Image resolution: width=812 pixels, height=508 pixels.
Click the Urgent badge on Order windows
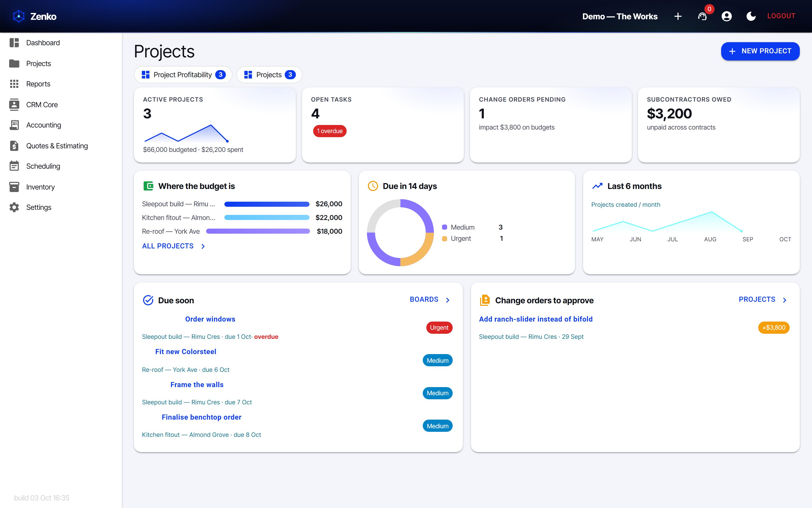pos(439,328)
